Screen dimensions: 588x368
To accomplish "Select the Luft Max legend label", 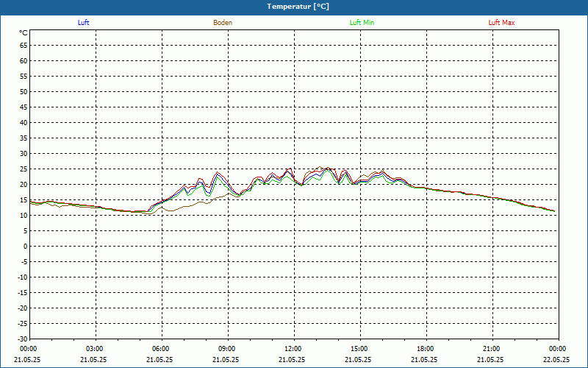I will (501, 23).
